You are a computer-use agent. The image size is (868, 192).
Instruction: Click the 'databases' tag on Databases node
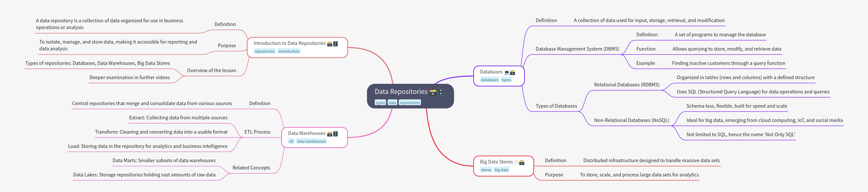(x=490, y=80)
